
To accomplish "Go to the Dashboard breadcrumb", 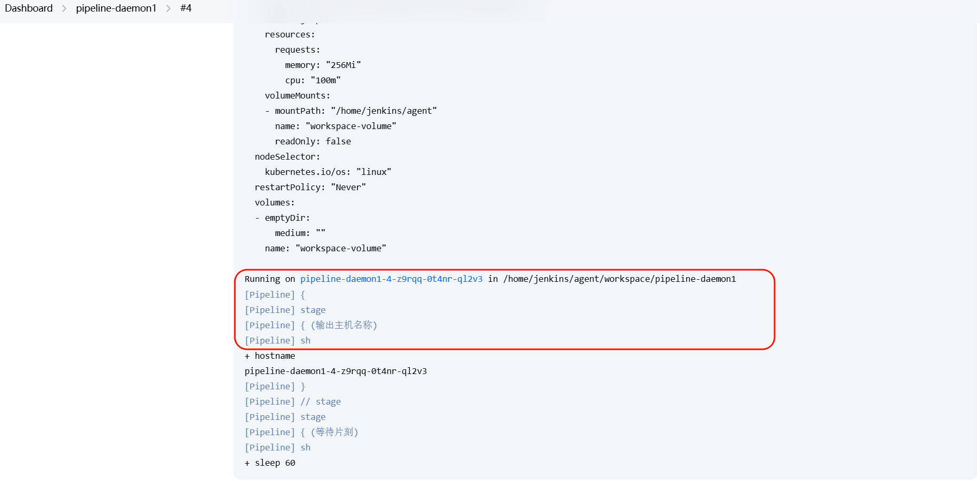I will point(29,8).
